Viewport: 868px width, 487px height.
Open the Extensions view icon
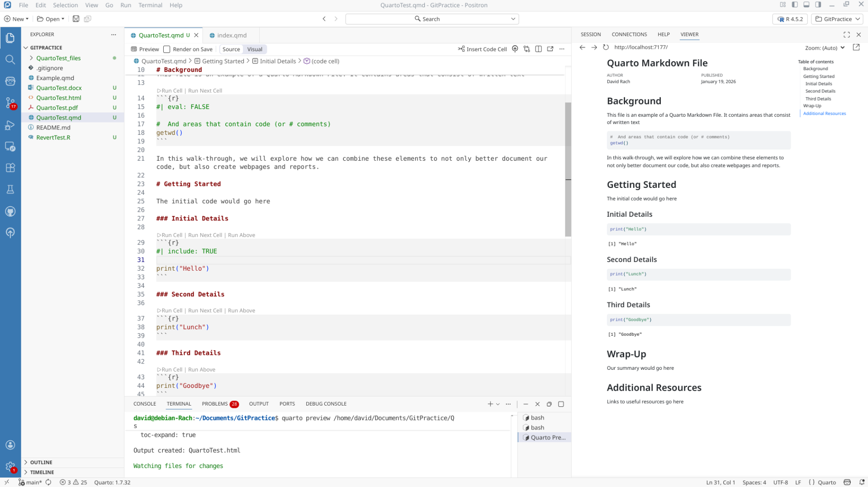click(10, 168)
